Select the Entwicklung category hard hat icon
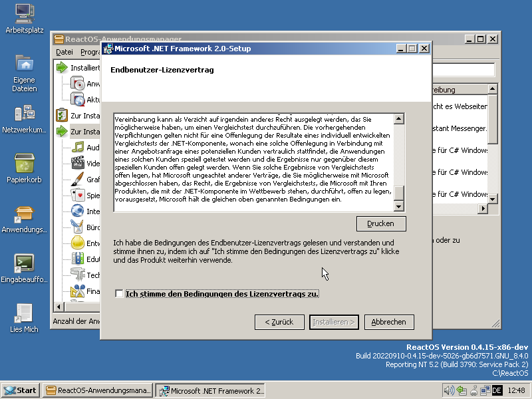Screen dimensions: 532x399 [x=77, y=243]
